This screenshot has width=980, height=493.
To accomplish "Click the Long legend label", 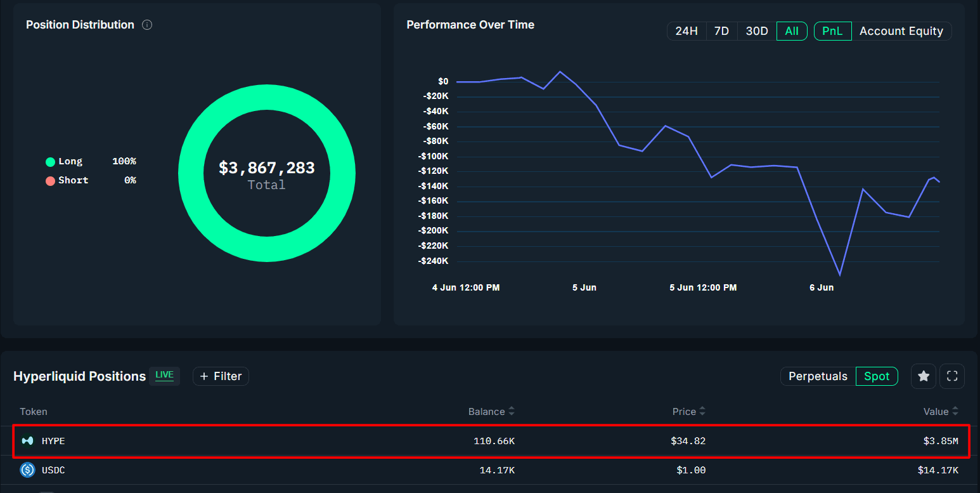I will 70,162.
